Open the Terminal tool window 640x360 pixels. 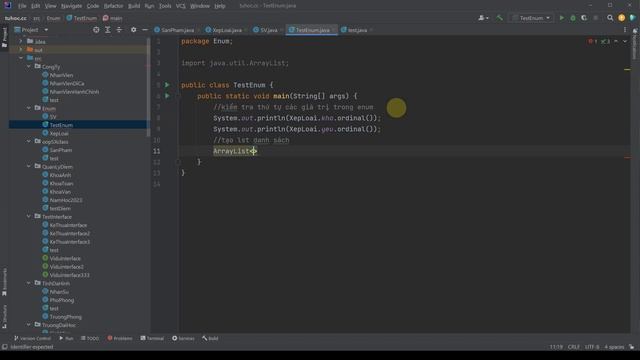coord(152,338)
